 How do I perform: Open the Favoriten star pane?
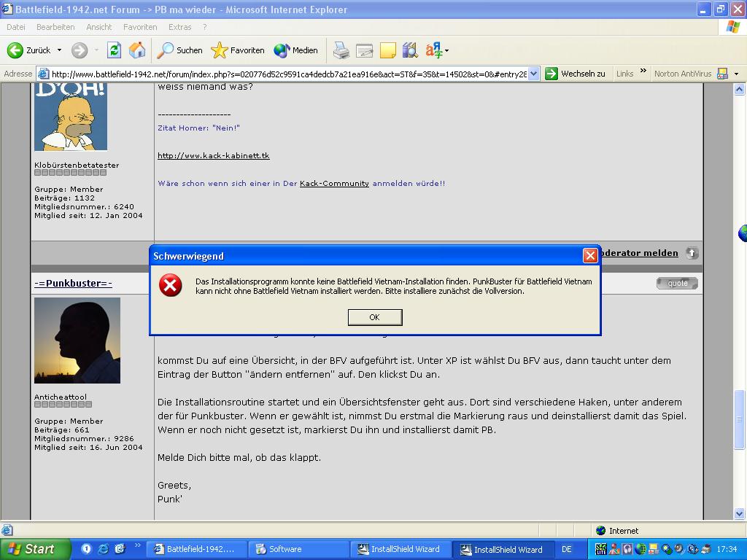pos(237,50)
